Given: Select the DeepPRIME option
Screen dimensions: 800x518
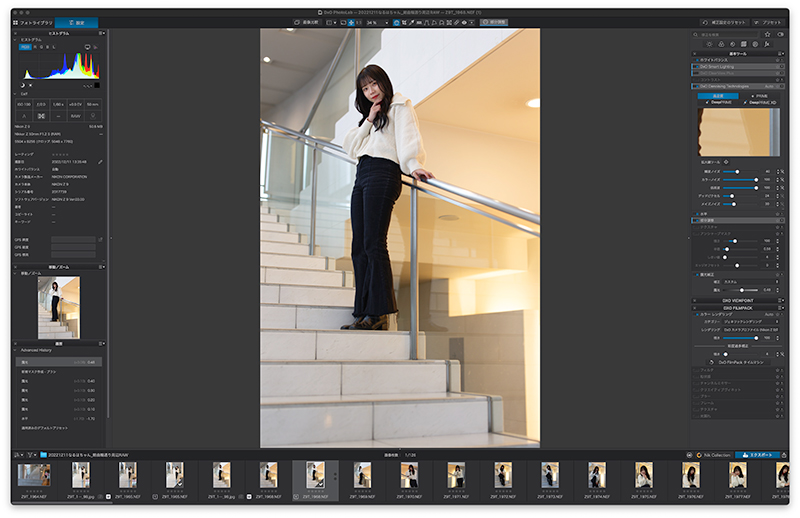Looking at the screenshot, I should (719, 103).
